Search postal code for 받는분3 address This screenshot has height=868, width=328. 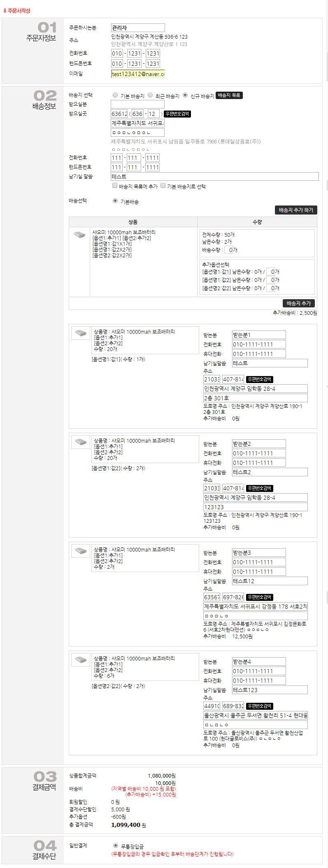pyautogui.click(x=260, y=597)
